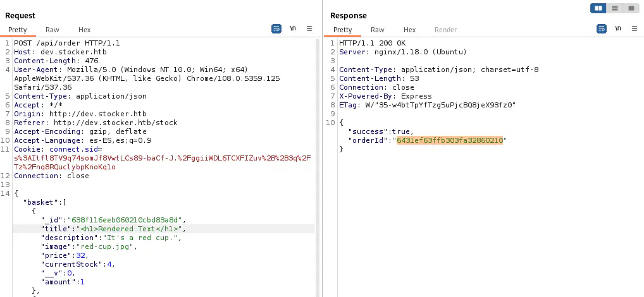Open the Raw tab in the Request panel
The height and width of the screenshot is (297, 644).
coord(53,30)
